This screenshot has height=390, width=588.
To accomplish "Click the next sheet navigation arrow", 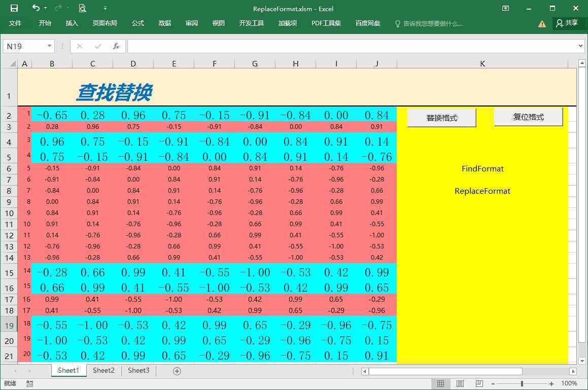I will click(29, 371).
